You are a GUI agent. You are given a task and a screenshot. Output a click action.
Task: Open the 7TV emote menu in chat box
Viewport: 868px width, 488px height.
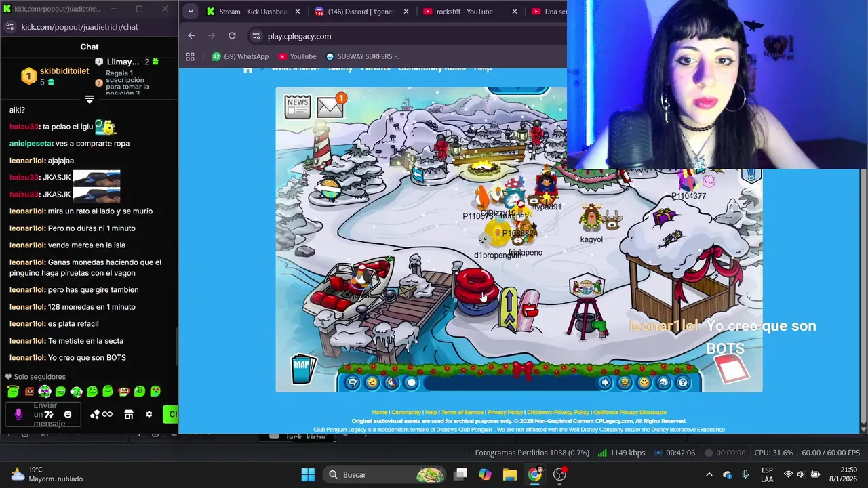tap(49, 414)
